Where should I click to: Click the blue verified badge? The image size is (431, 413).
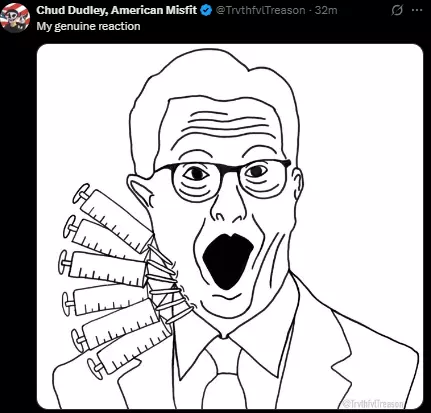pyautogui.click(x=206, y=11)
